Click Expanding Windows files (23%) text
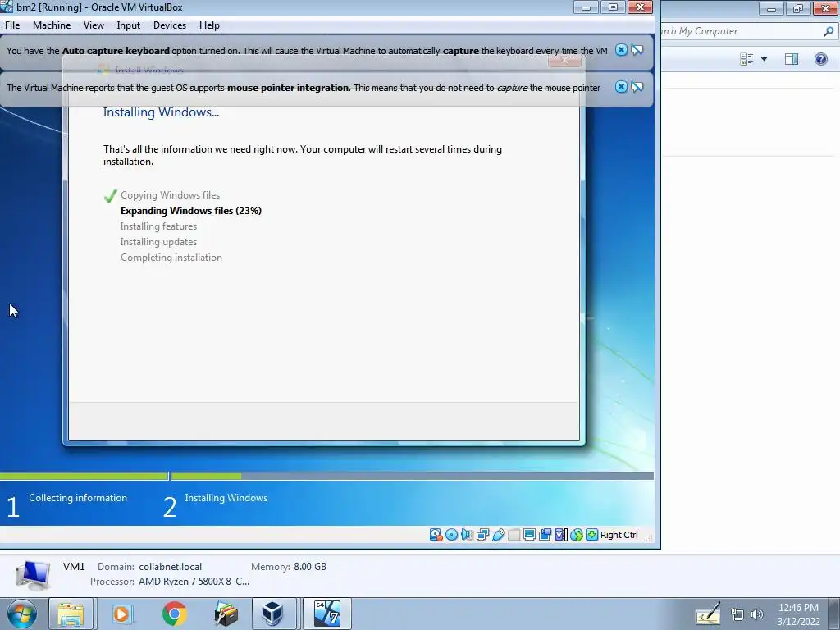Image resolution: width=840 pixels, height=630 pixels. coord(190,211)
